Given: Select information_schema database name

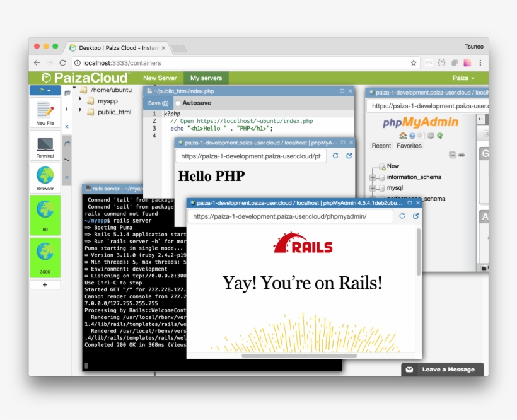Looking at the screenshot, I should click(x=414, y=177).
